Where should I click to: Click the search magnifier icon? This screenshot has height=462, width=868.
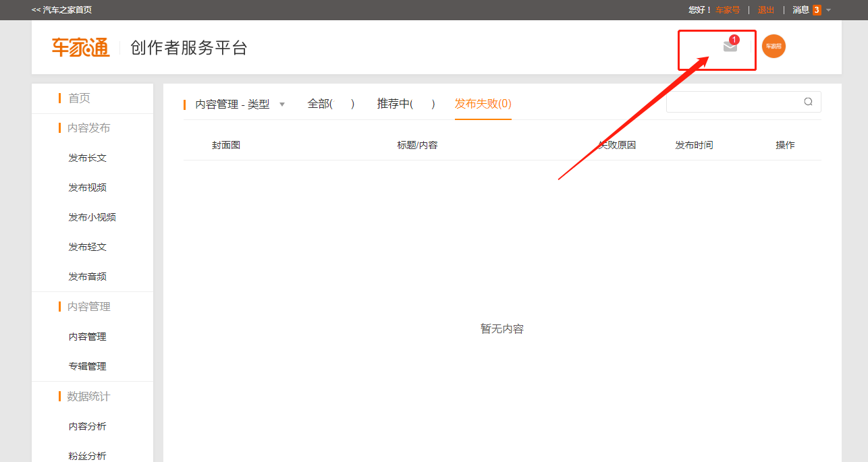808,102
